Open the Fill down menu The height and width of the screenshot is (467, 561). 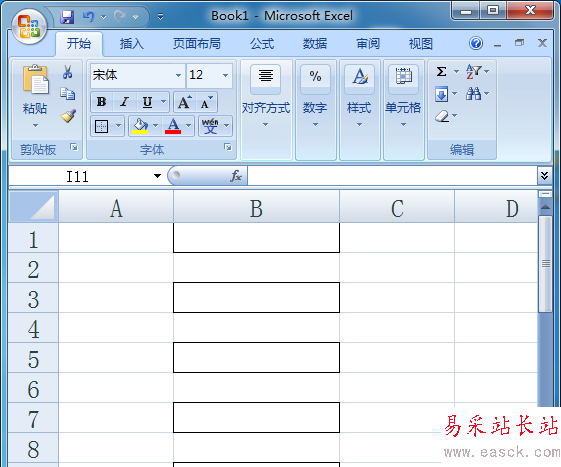pyautogui.click(x=446, y=94)
